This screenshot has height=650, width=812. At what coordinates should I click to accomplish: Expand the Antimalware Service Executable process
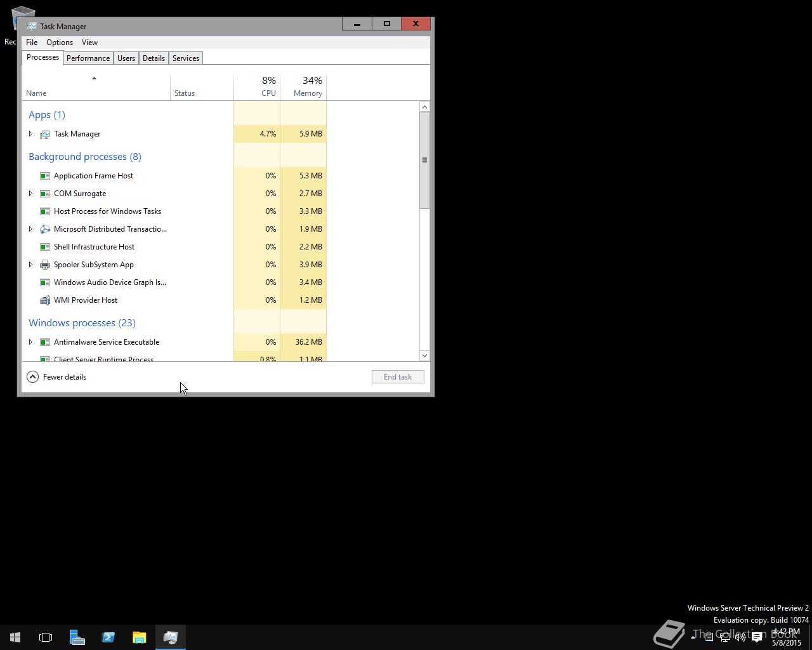pos(30,342)
